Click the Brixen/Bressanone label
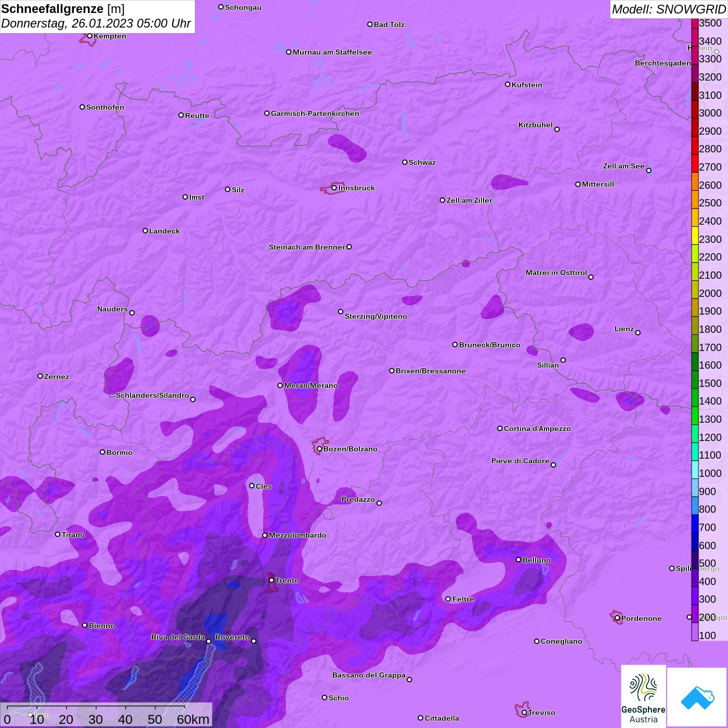This screenshot has width=728, height=728. [431, 371]
